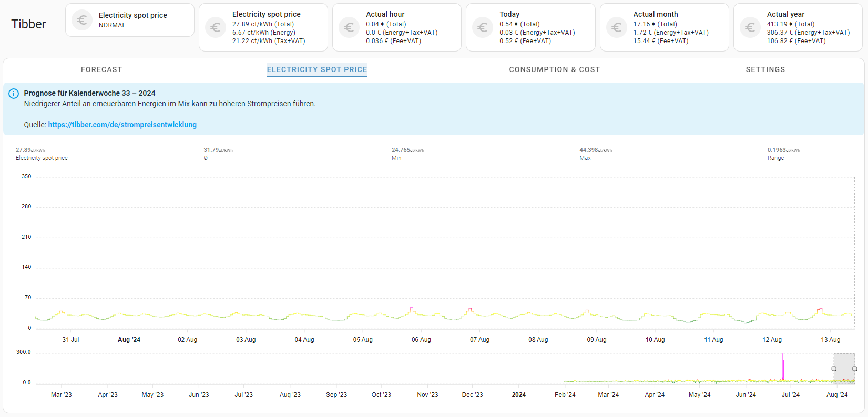
Task: Click euro icon in Today card
Action: click(x=483, y=27)
